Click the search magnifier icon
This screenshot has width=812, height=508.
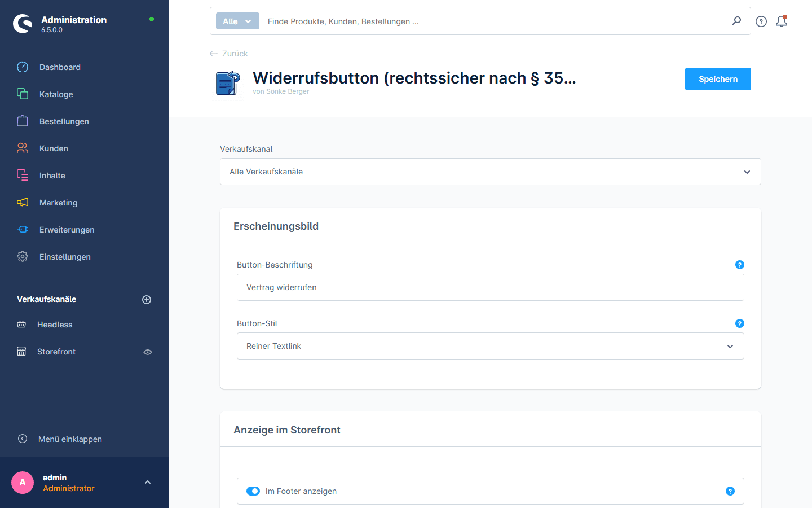(736, 21)
